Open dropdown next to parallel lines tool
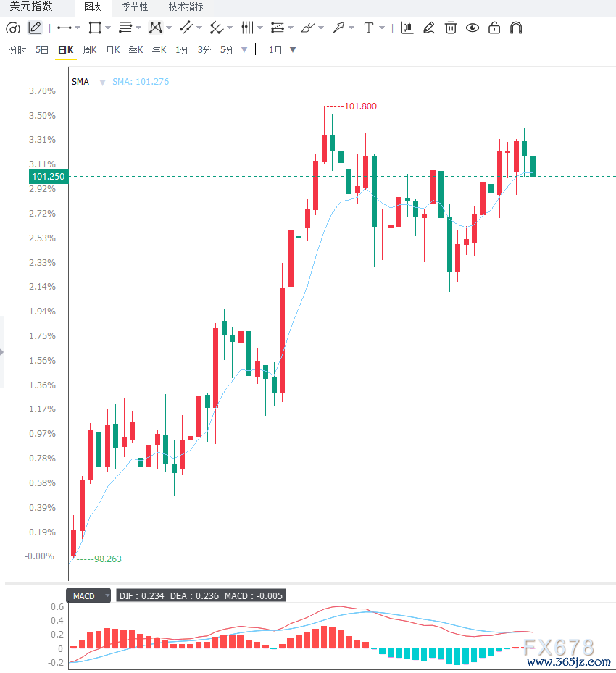The height and width of the screenshot is (673, 616). (138, 28)
